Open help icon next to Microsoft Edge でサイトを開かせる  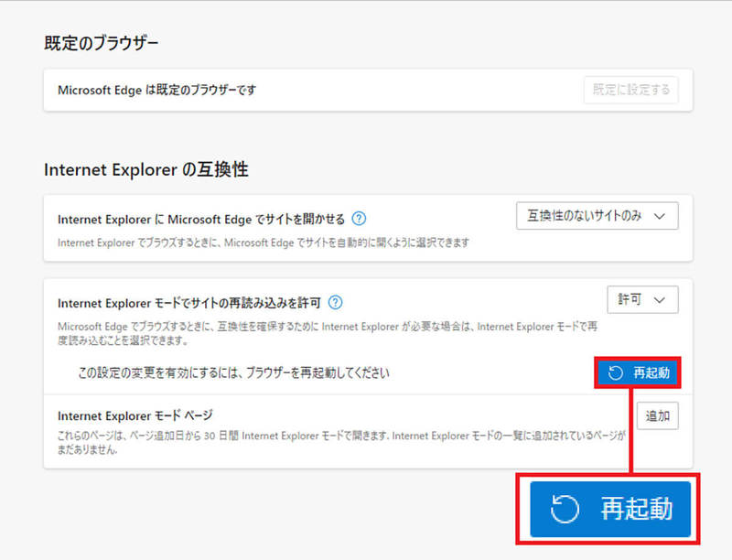click(359, 219)
